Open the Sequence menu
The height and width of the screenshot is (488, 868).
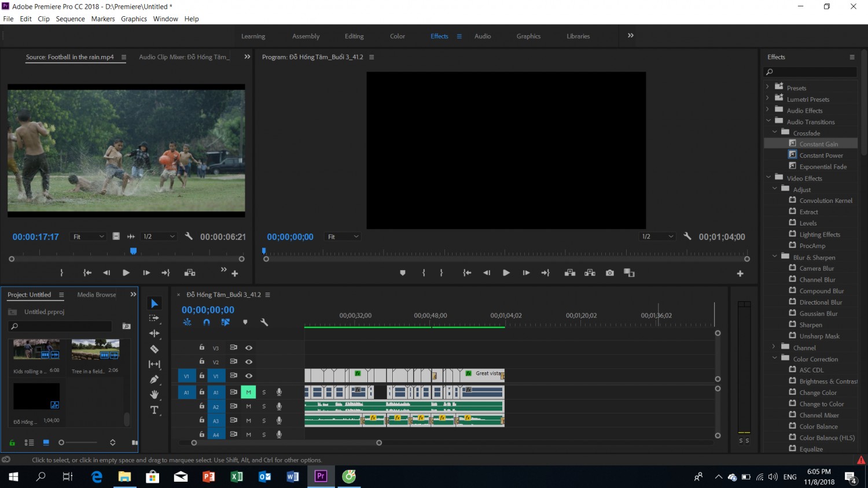(70, 19)
